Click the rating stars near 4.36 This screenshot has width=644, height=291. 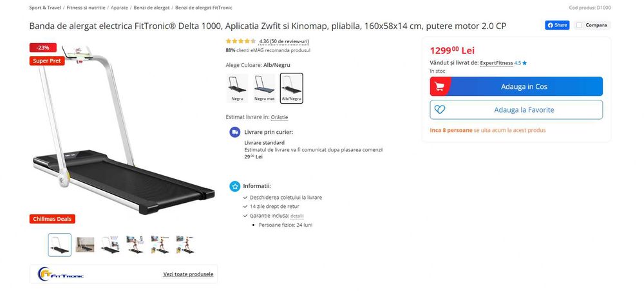tap(241, 41)
